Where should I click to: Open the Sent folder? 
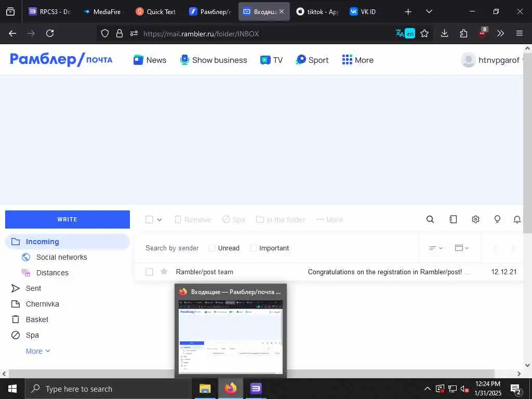(x=33, y=288)
